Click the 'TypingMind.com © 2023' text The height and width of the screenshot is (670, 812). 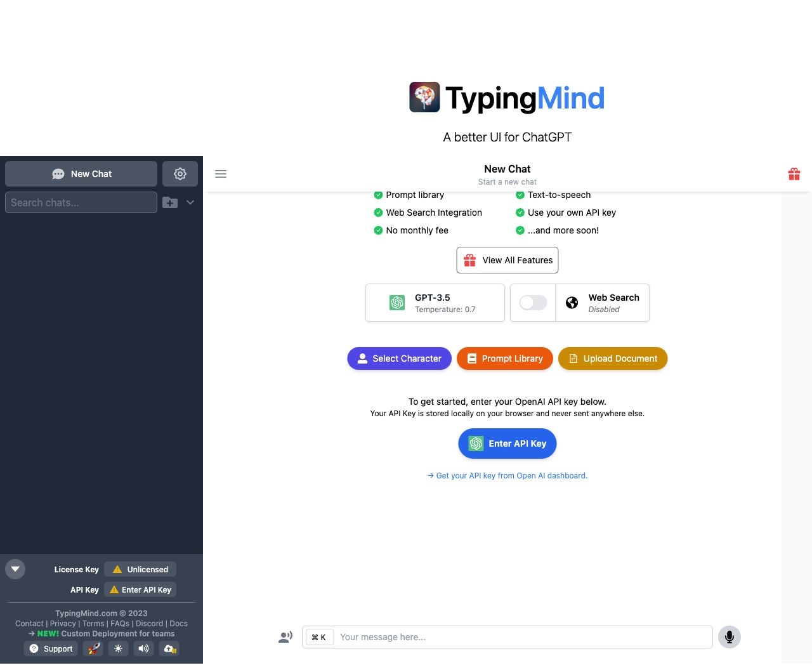[x=101, y=614]
